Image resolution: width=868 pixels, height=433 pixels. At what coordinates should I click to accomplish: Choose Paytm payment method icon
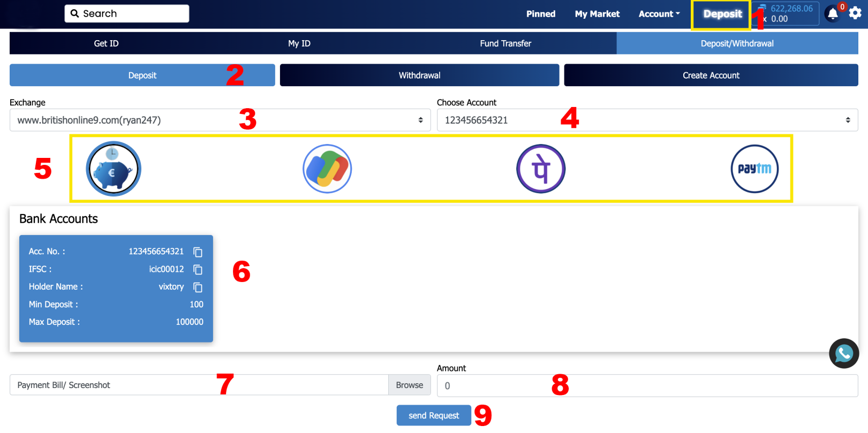coord(754,169)
